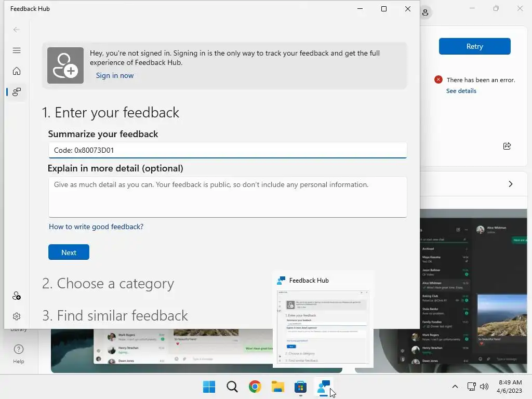The image size is (532, 399).
Task: Select the Find similar feedback step heading
Action: (x=115, y=315)
